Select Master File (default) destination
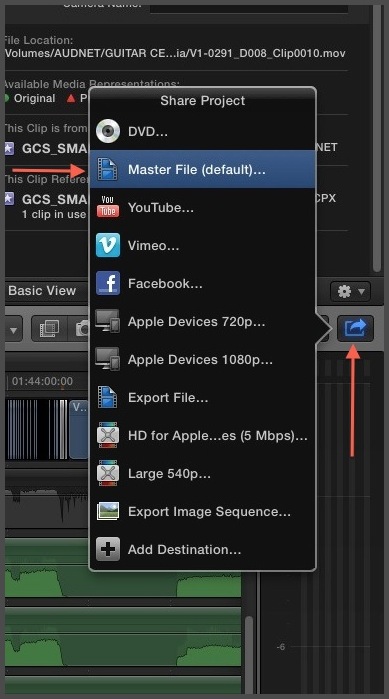389x699 pixels. coord(202,169)
